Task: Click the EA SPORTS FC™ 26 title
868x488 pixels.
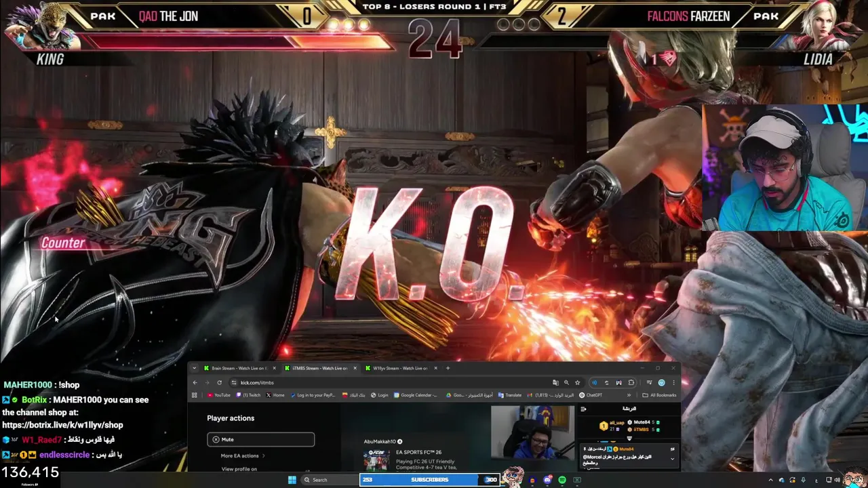Action: [418, 452]
